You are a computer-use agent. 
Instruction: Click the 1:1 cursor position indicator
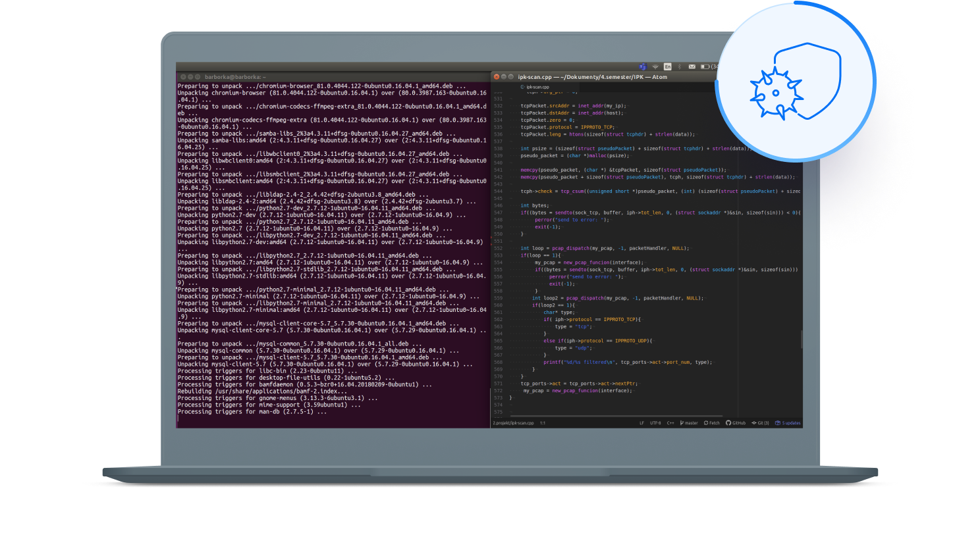(x=543, y=423)
